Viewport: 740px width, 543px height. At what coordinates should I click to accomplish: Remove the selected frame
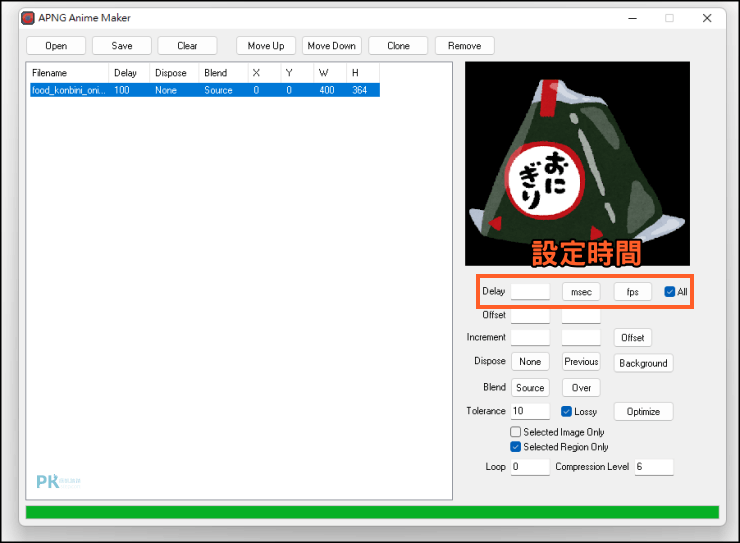point(464,46)
